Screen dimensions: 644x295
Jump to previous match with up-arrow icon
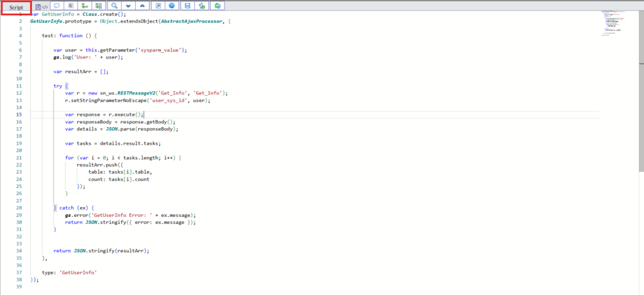tap(143, 6)
